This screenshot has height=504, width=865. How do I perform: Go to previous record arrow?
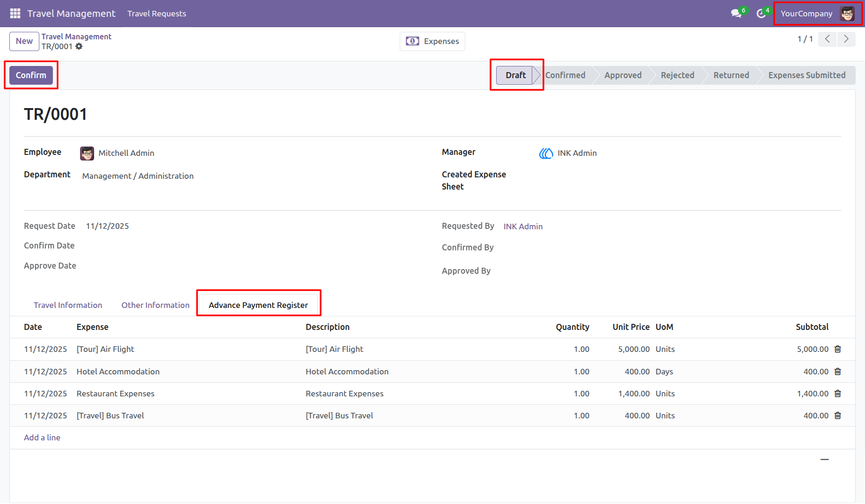click(828, 39)
